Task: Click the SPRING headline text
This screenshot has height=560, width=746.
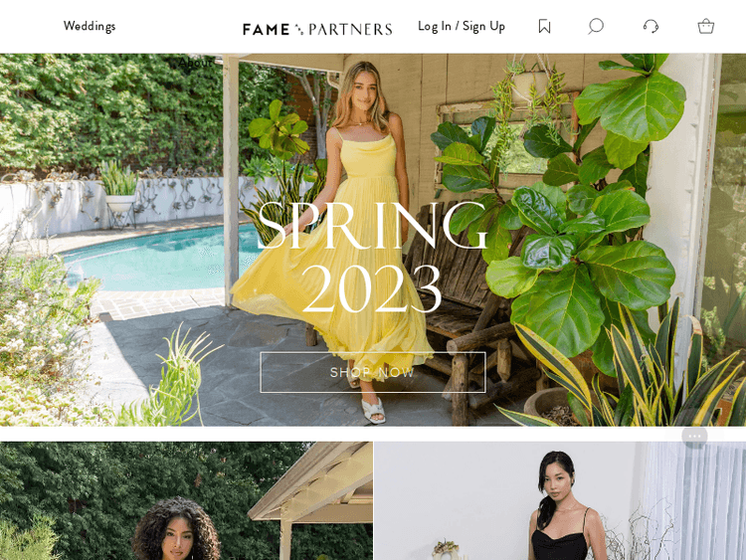Action: tap(373, 226)
